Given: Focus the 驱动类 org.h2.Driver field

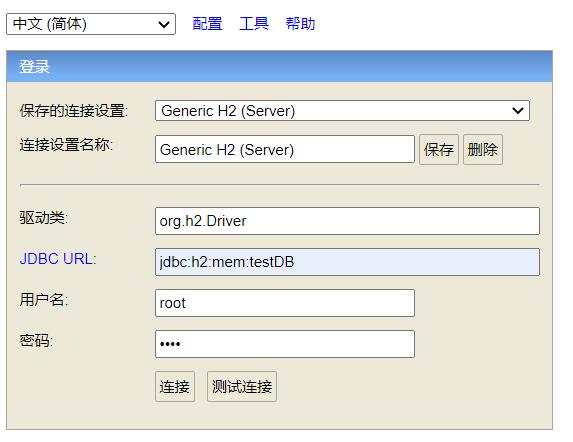Looking at the screenshot, I should [347, 221].
